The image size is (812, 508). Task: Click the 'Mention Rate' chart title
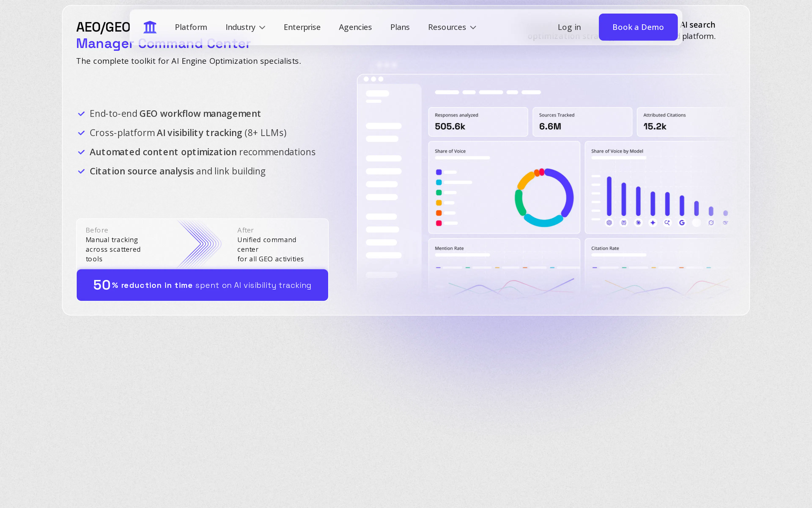449,248
